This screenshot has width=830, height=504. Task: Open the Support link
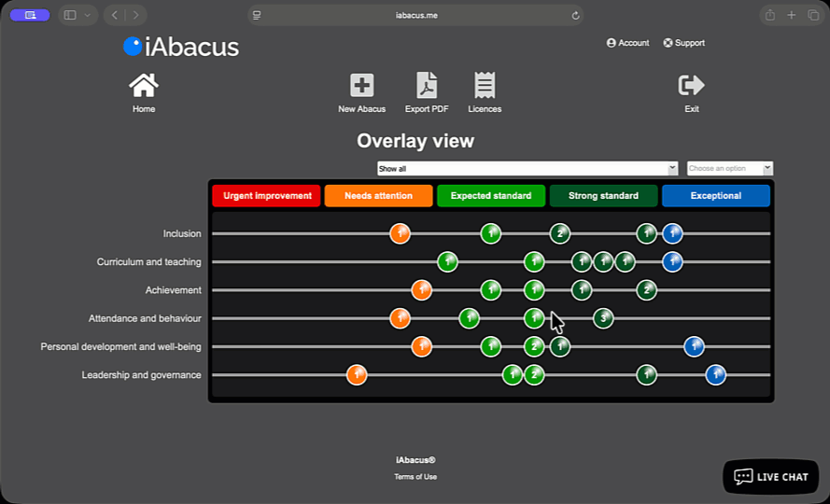click(x=684, y=43)
